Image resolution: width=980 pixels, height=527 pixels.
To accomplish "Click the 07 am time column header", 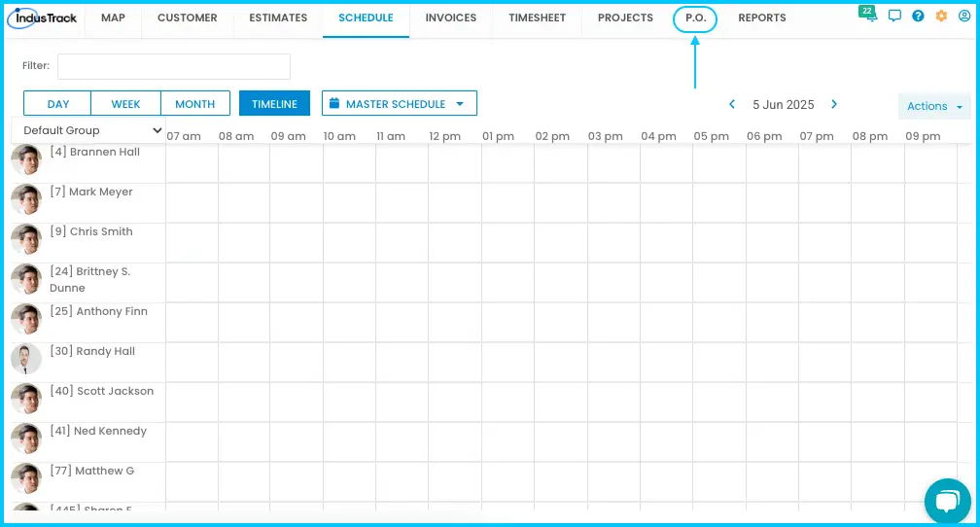I will pos(184,136).
